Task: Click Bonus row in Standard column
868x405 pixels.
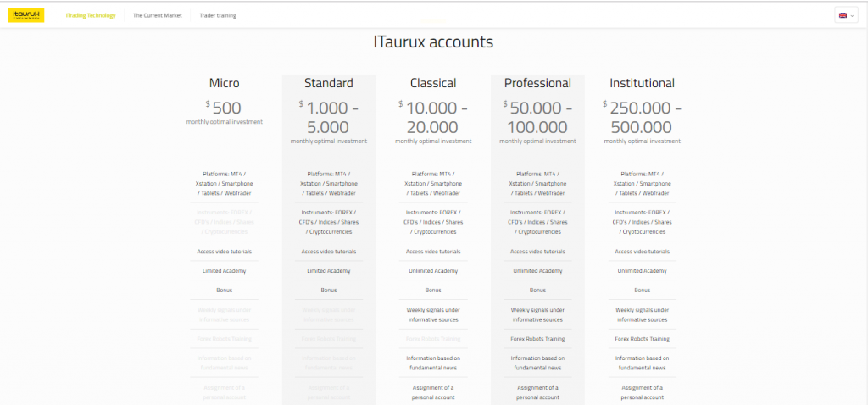Action: point(329,290)
